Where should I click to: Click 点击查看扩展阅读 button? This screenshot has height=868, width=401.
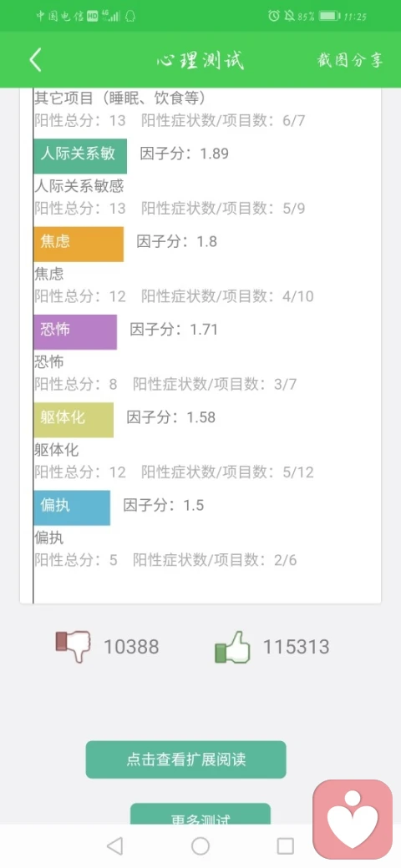(x=185, y=759)
